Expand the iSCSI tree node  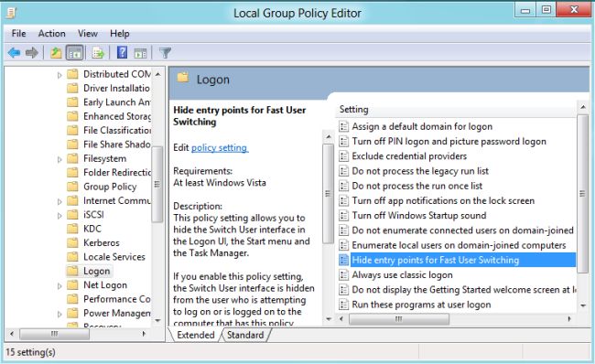[59, 215]
